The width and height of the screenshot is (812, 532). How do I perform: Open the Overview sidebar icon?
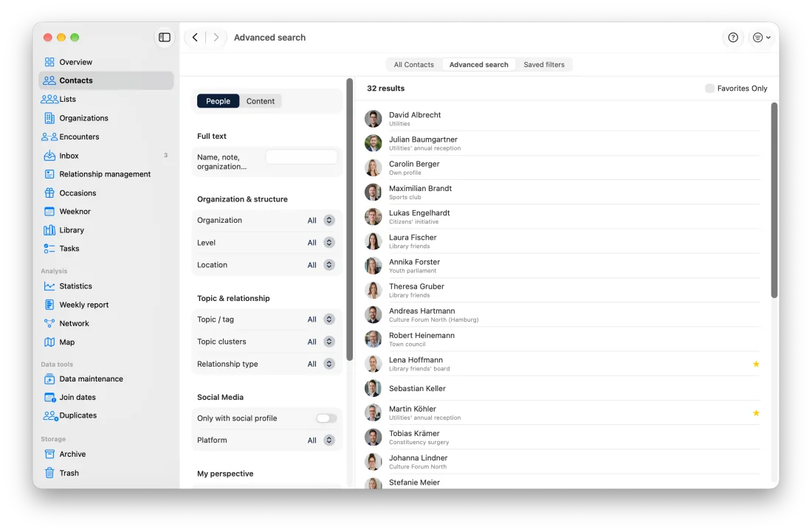(x=49, y=62)
